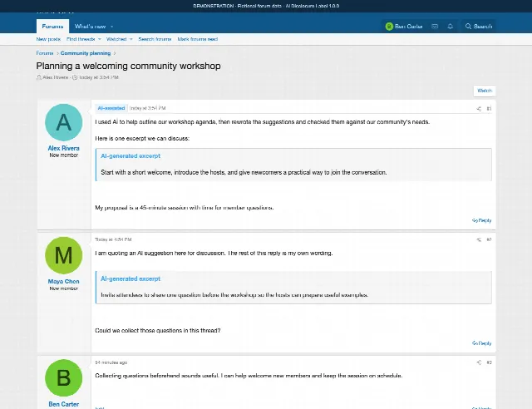The width and height of the screenshot is (532, 409).
Task: Share post #2 via share icon
Action: pyautogui.click(x=479, y=239)
